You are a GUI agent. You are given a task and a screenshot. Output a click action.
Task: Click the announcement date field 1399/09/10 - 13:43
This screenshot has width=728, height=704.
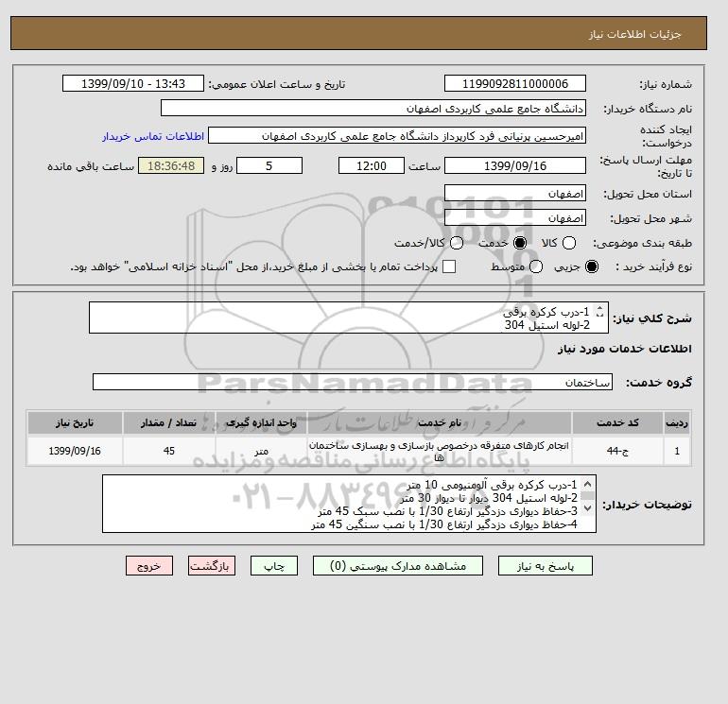point(133,84)
